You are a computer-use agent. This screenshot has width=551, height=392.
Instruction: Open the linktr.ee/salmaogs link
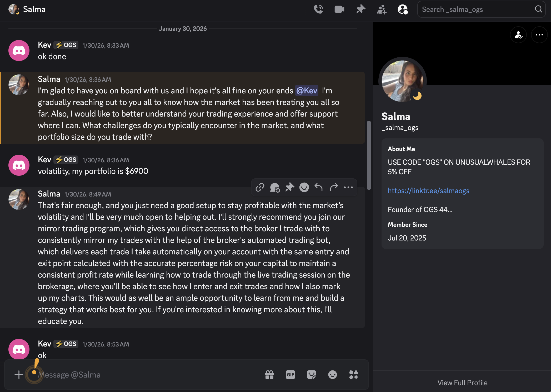428,191
